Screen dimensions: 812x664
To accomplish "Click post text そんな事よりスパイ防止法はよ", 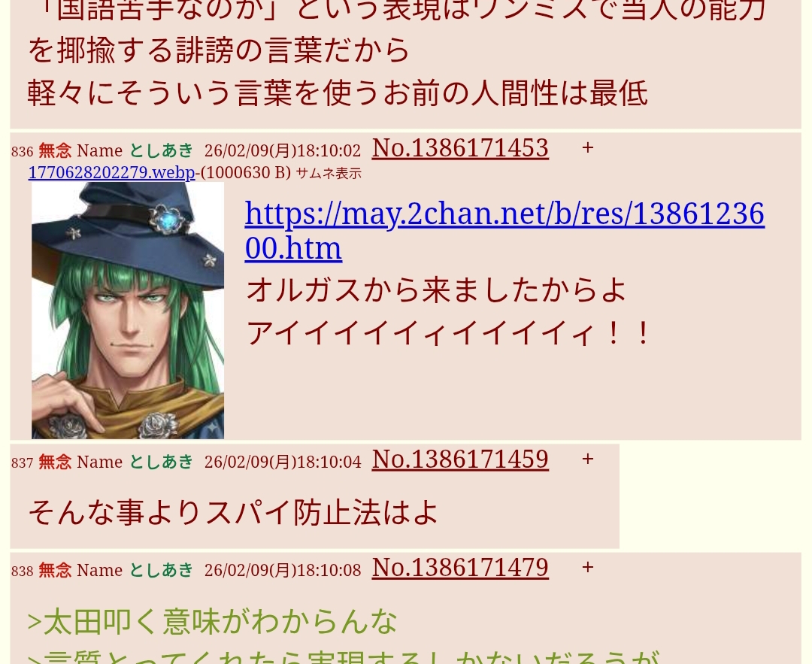I will pyautogui.click(x=233, y=513).
